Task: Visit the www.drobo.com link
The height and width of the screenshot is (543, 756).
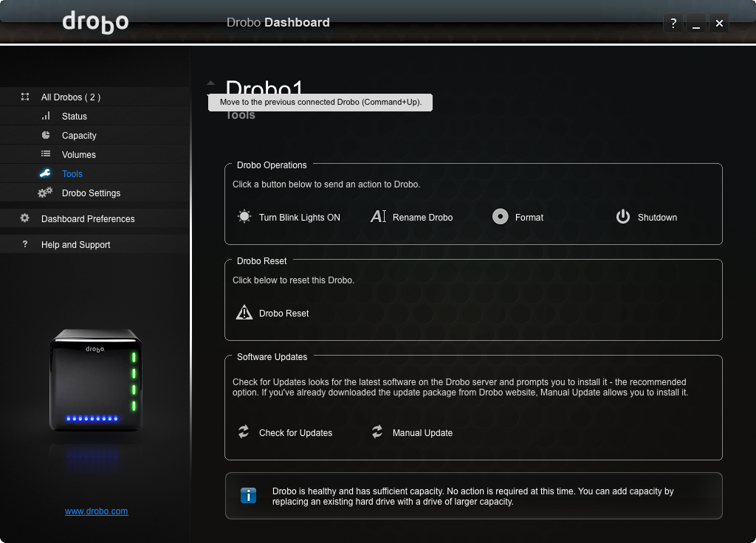Action: coord(96,511)
